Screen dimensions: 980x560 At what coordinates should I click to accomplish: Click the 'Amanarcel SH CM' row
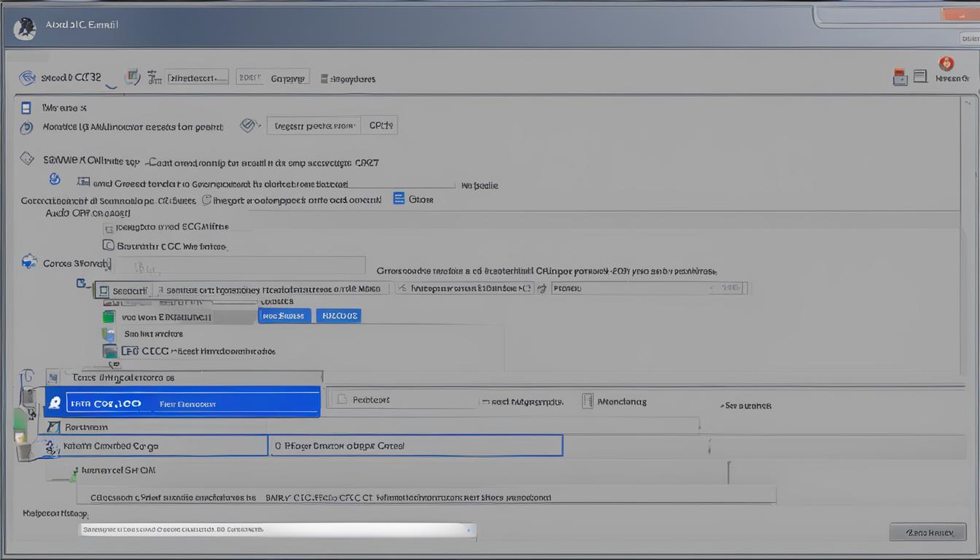click(x=118, y=470)
